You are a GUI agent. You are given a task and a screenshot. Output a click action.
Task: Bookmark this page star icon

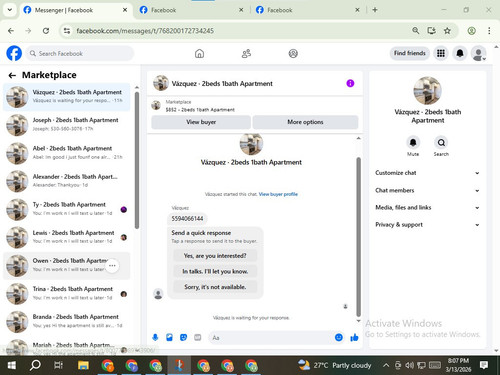[447, 31]
